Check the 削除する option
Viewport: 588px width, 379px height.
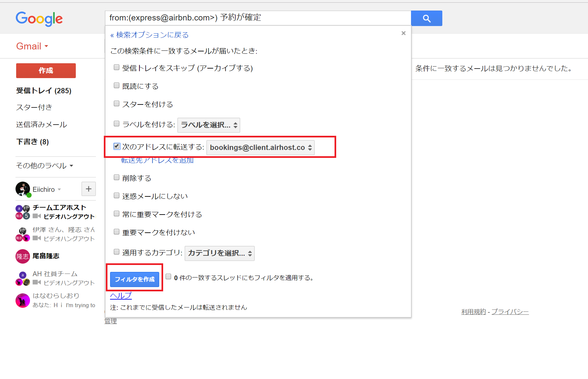(116, 177)
